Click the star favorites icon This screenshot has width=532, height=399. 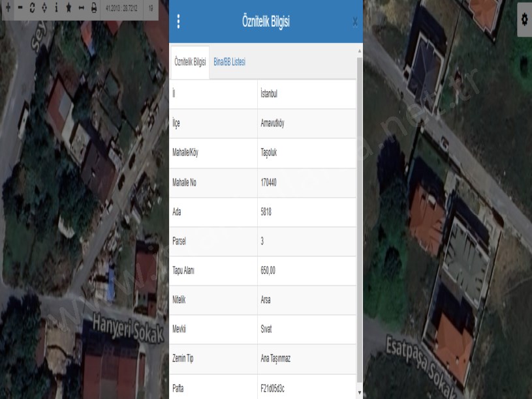tap(69, 10)
